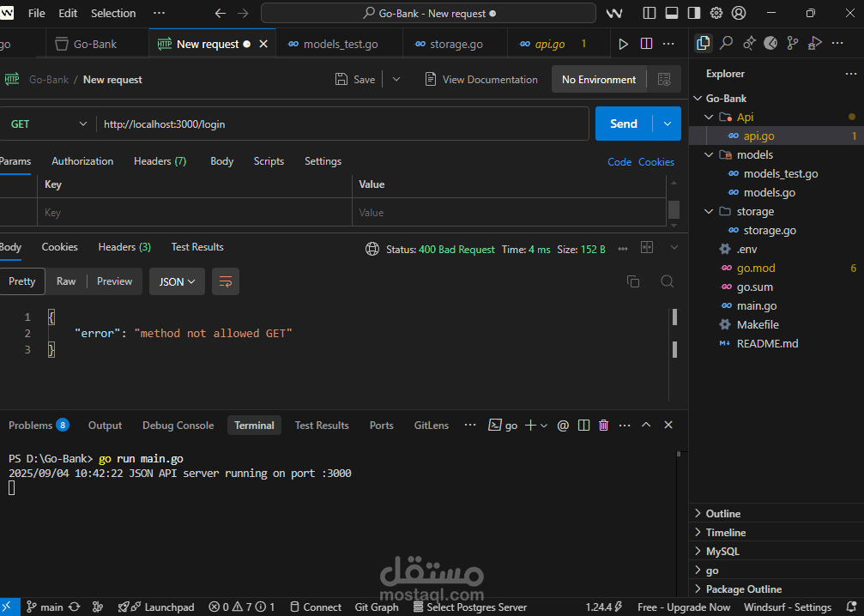Split the terminal with the split icon
864x616 pixels.
583,425
